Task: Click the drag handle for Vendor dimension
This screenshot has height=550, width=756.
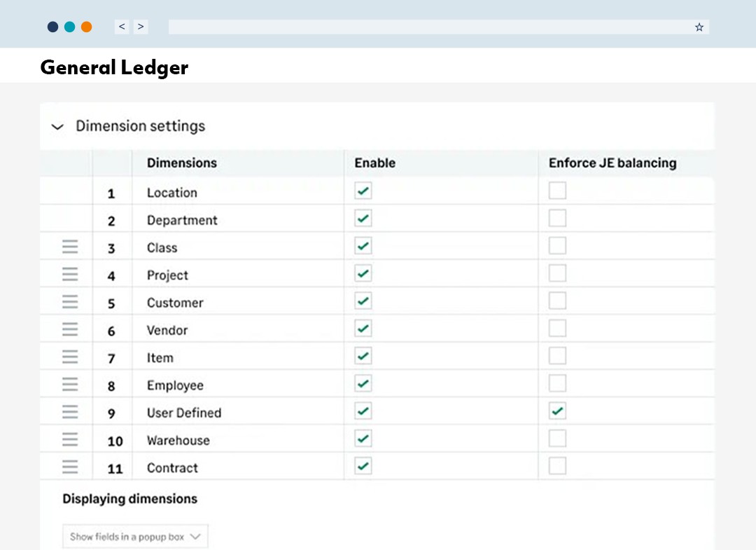Action: pyautogui.click(x=69, y=329)
